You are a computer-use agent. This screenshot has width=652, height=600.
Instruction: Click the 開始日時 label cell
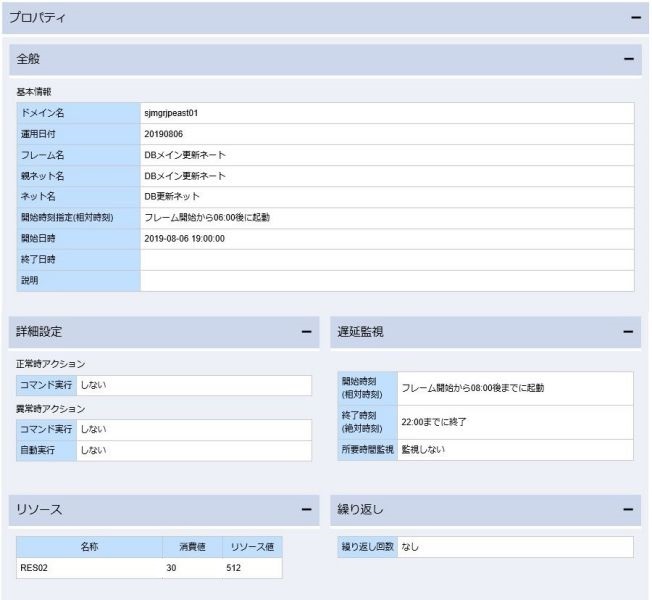tap(79, 239)
